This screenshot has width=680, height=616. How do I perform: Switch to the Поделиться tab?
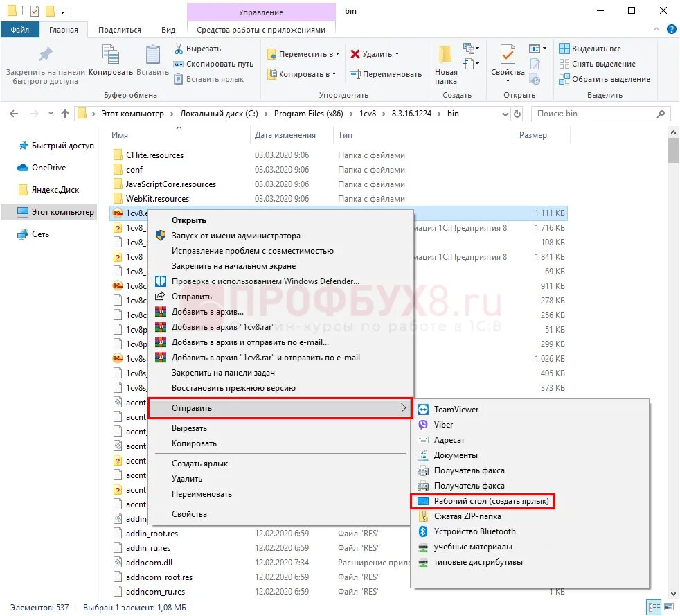pos(120,30)
